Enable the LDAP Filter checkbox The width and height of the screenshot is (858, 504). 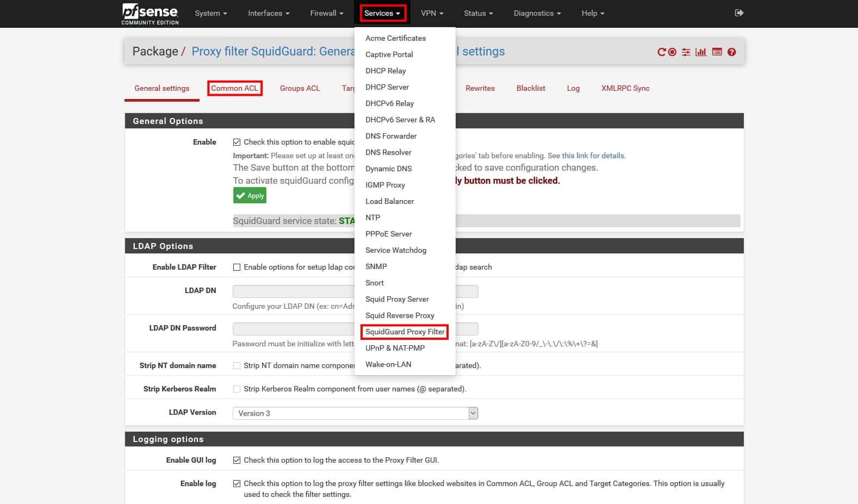[237, 267]
